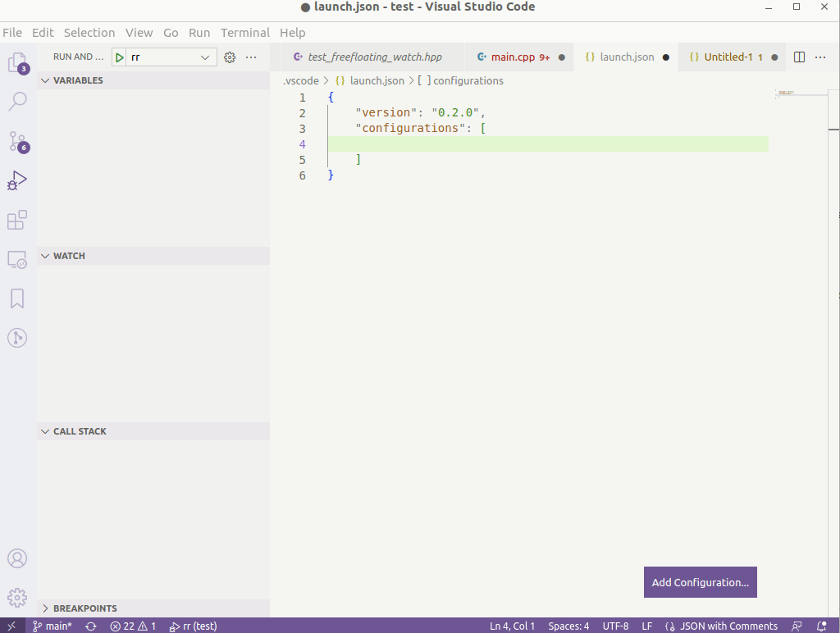Collapse the VARIABLES section
840x633 pixels.
tap(78, 80)
